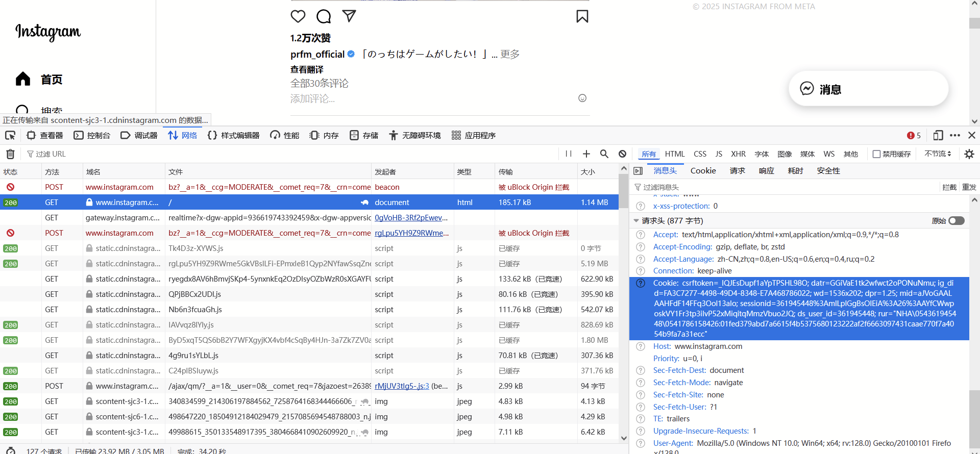Open comments with the speech bubble icon
This screenshot has height=454, width=980.
(x=324, y=16)
